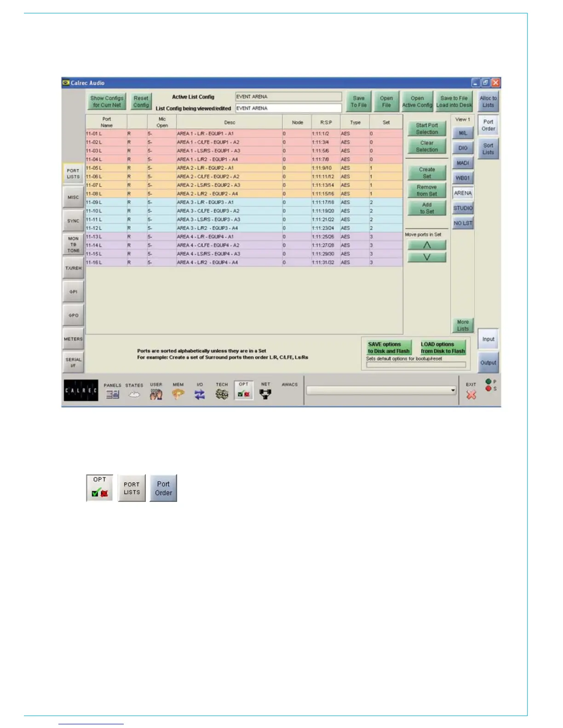Move ports in set up arrow
Screen dimensions: 563x728
[427, 245]
